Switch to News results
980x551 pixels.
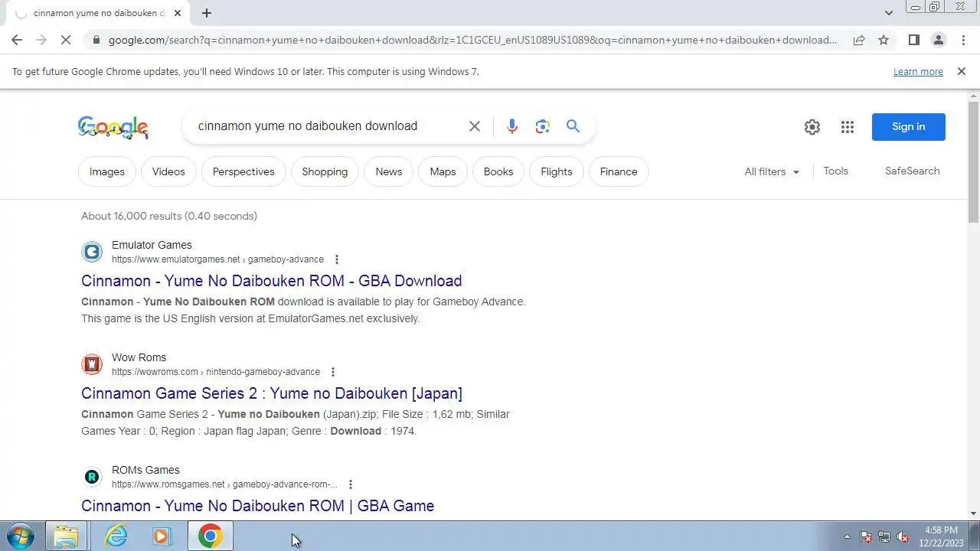[389, 171]
